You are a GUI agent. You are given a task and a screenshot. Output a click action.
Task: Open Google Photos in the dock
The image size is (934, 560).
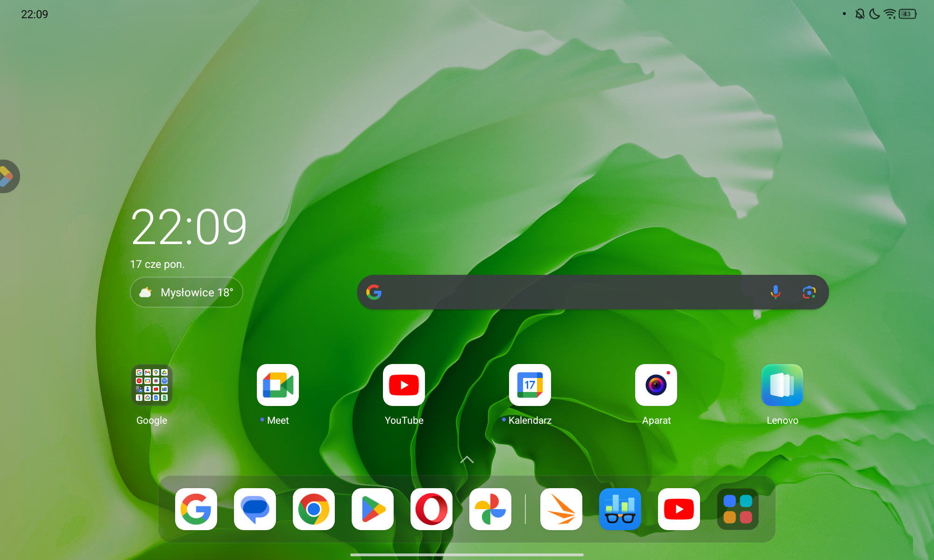click(490, 509)
